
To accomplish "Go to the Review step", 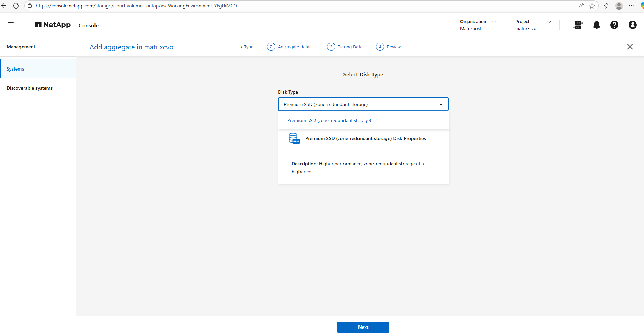I will [388, 47].
